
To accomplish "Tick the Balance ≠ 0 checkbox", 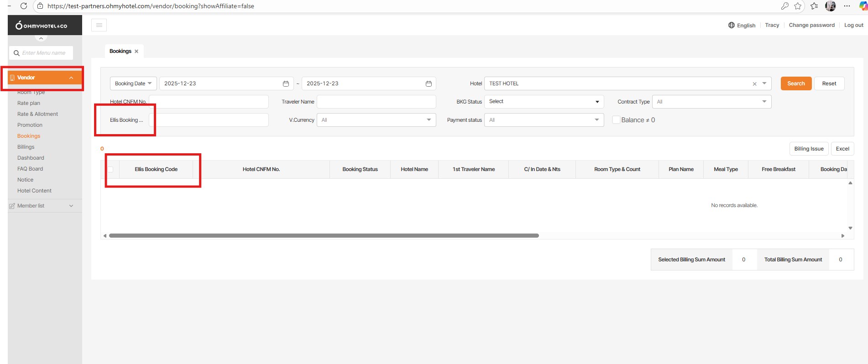I will [616, 120].
